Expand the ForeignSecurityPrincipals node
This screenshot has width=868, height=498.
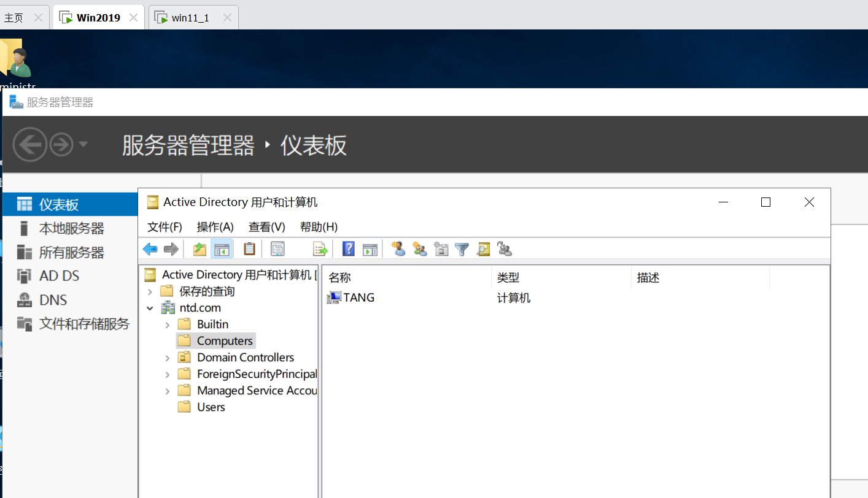(167, 374)
